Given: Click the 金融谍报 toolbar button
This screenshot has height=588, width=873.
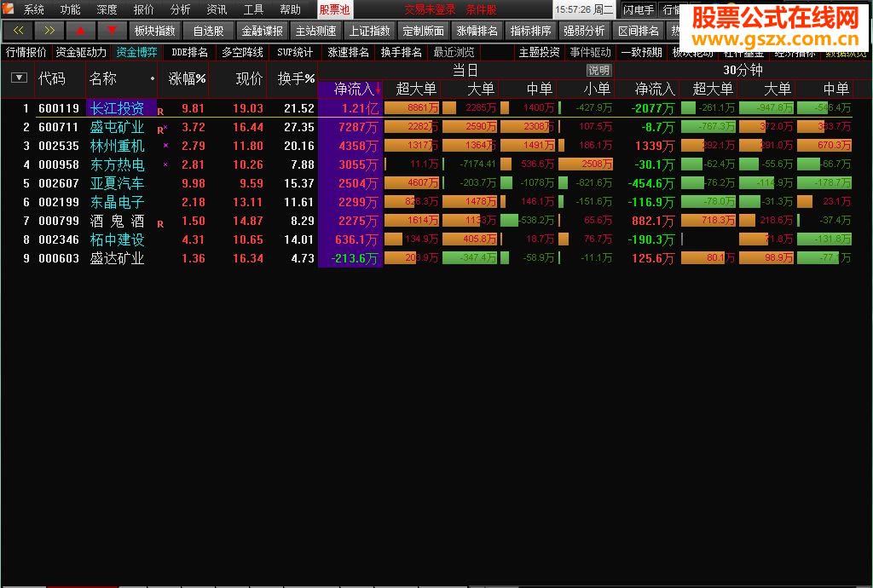Looking at the screenshot, I should pyautogui.click(x=263, y=31).
